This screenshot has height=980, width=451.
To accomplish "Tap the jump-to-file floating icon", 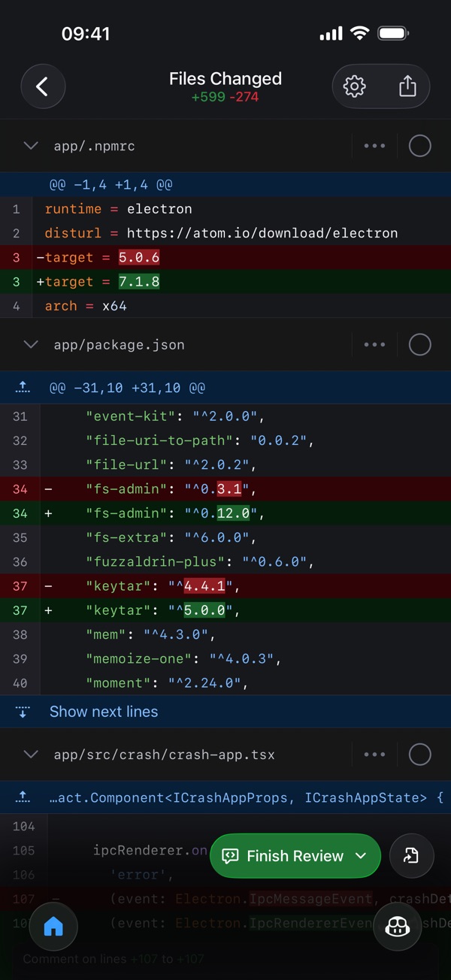I will [412, 855].
